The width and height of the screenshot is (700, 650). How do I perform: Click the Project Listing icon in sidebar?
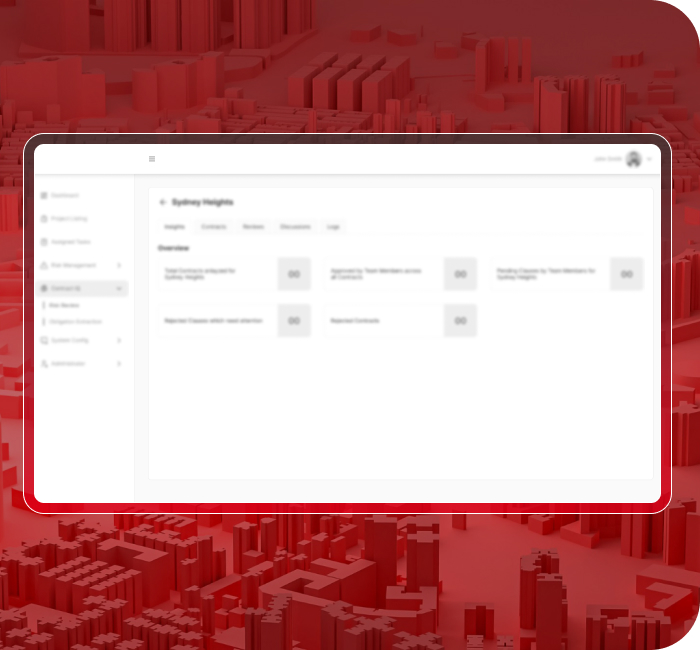coord(44,219)
